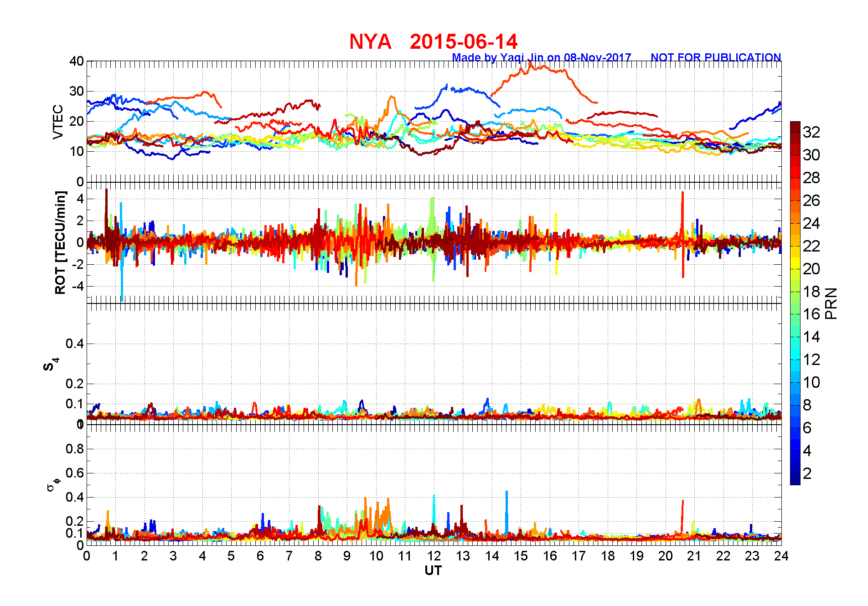The height and width of the screenshot is (606, 868).
Task: Click colorbar tick label 20
Action: tap(811, 269)
